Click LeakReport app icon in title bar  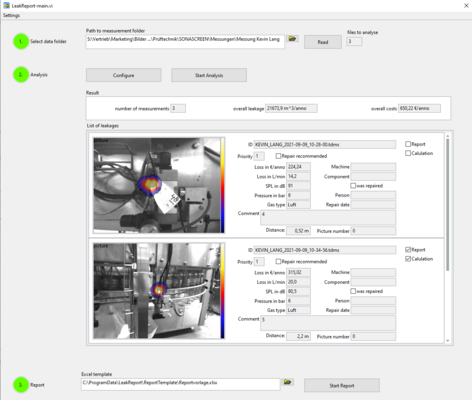[6, 6]
